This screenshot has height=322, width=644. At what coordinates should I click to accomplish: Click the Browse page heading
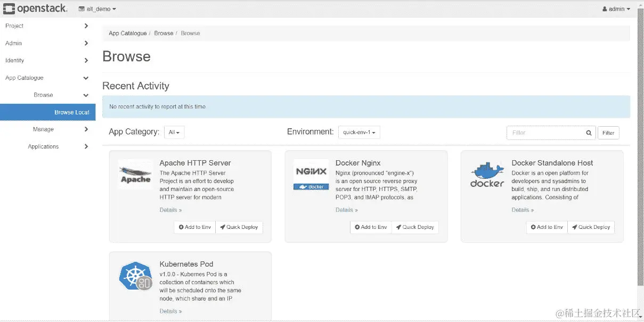click(x=126, y=56)
